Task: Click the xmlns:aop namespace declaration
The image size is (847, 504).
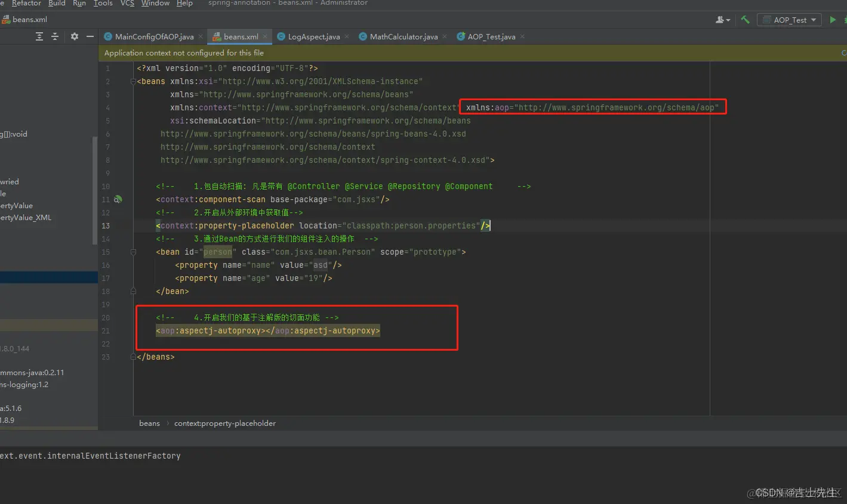Action: point(592,107)
